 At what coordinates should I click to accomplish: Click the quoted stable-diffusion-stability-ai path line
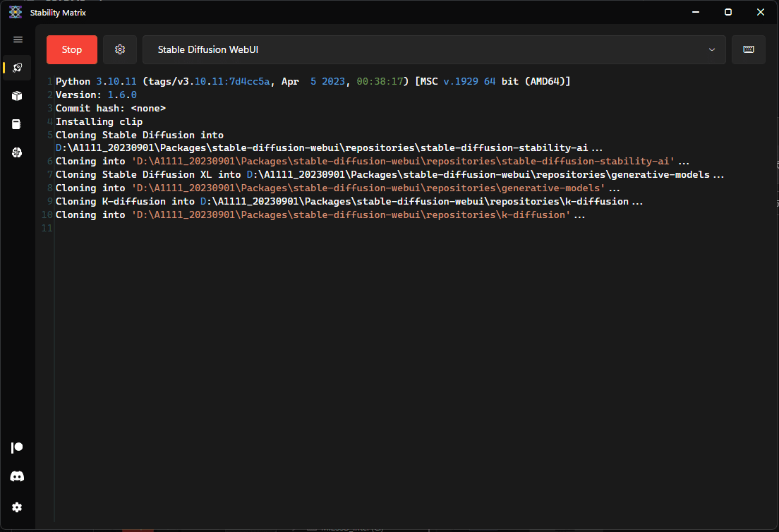pyautogui.click(x=372, y=162)
